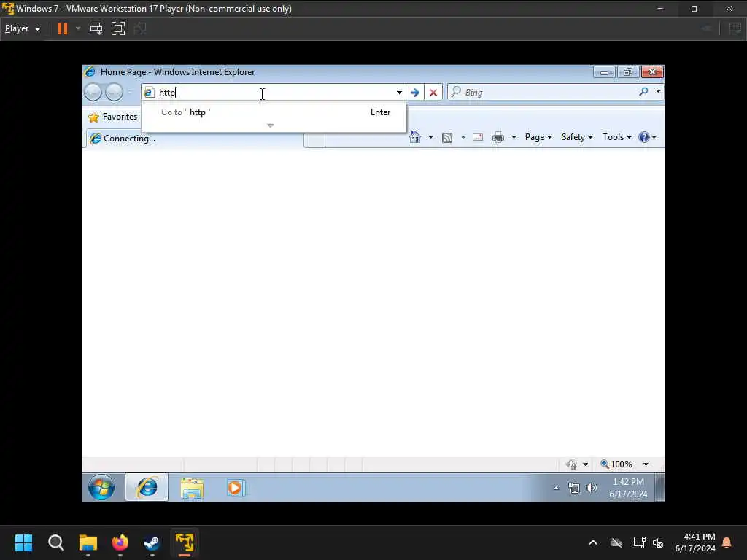Select the Connecting... tab

click(194, 139)
